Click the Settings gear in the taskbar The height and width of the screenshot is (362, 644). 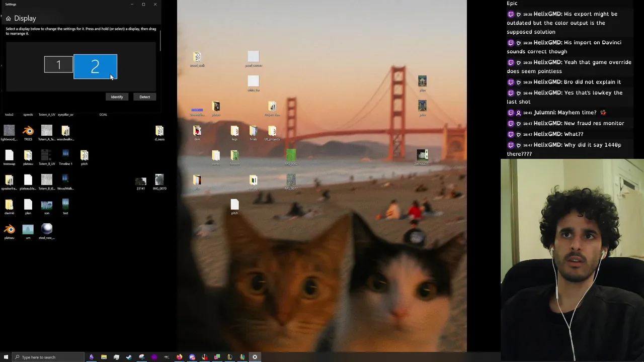tap(255, 357)
